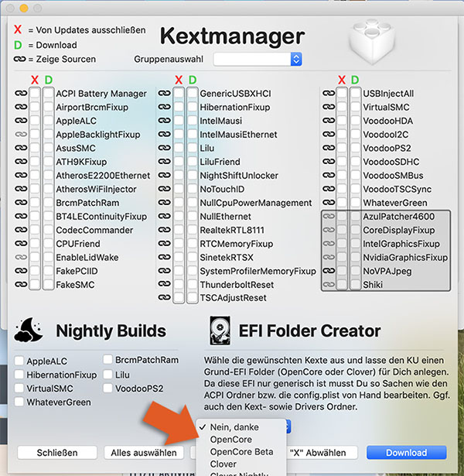Image resolution: width=464 pixels, height=476 pixels.
Task: Enable AppleALC nightly build checkbox
Action: (x=19, y=361)
